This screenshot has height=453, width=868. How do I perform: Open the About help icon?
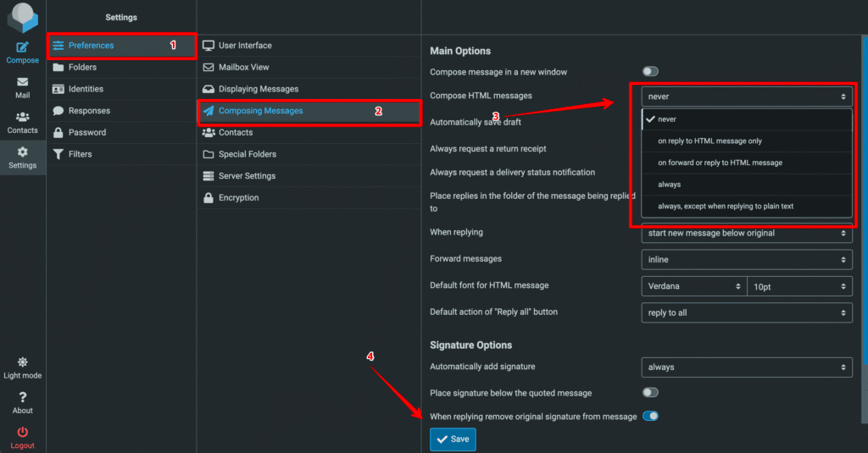click(x=22, y=397)
